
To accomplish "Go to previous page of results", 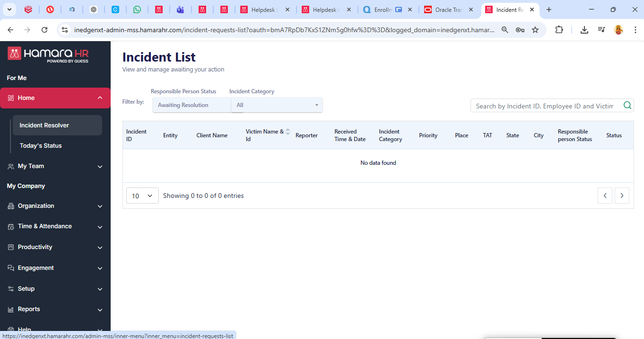I will pyautogui.click(x=605, y=196).
